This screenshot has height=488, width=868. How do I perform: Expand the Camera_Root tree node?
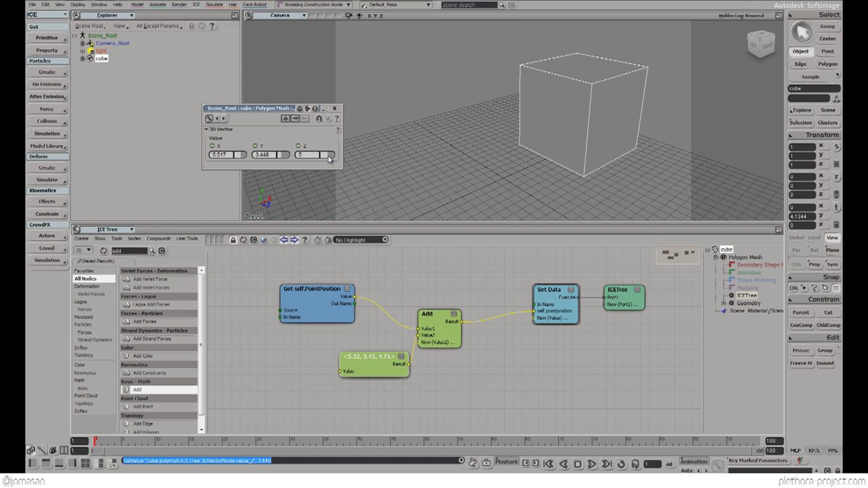point(83,43)
